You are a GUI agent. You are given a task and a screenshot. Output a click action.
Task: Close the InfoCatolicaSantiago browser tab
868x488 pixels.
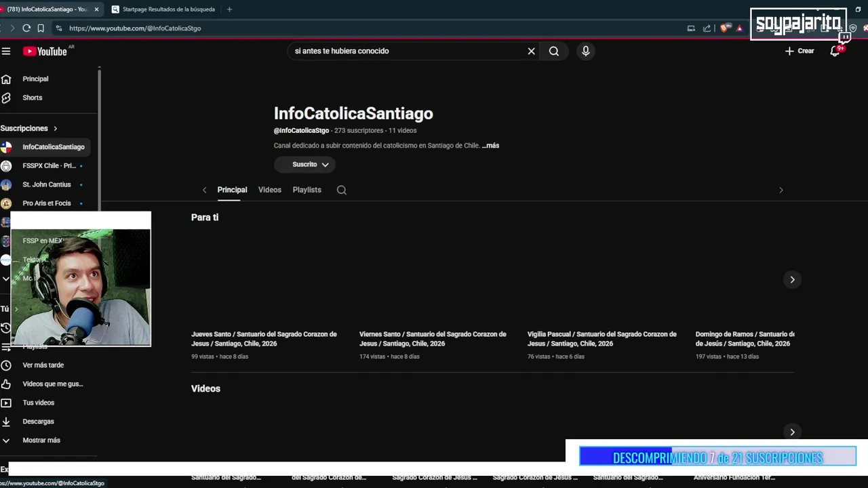[96, 9]
